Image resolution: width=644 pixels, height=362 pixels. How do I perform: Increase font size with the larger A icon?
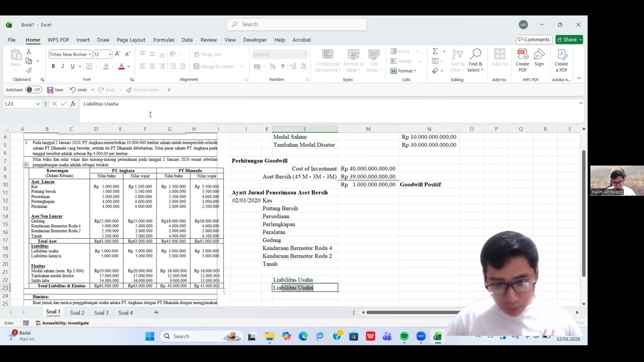pos(117,54)
